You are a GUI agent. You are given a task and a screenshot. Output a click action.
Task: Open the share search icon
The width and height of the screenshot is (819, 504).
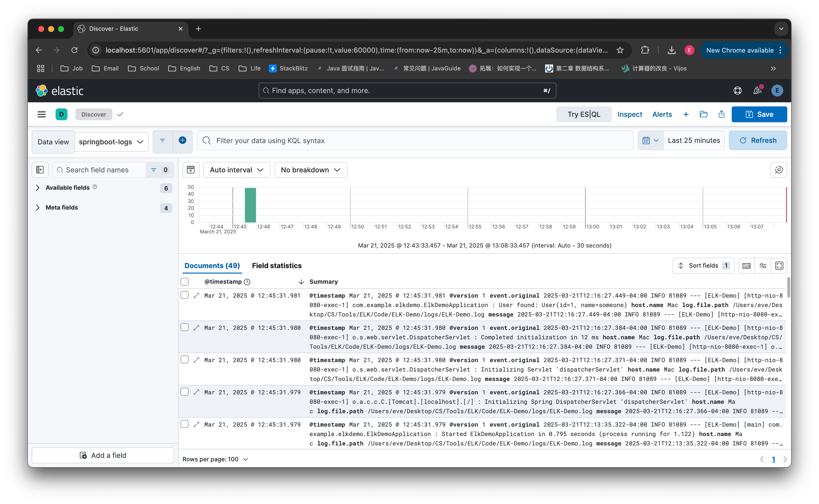click(721, 114)
